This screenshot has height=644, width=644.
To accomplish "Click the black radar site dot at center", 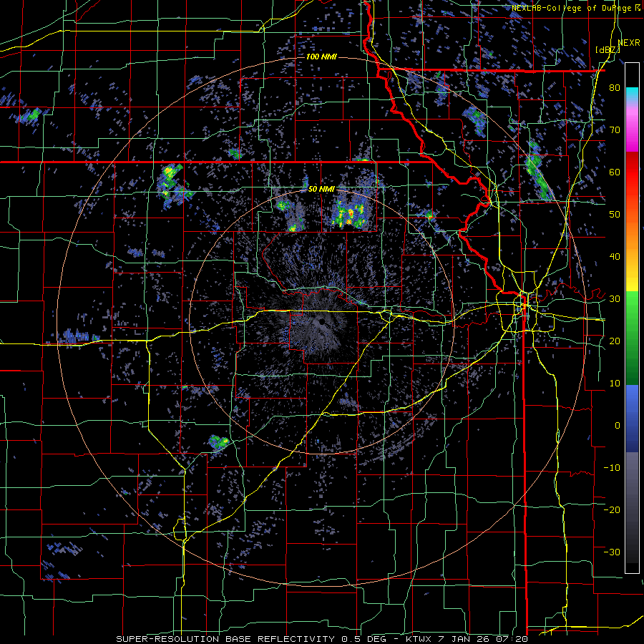I will pyautogui.click(x=322, y=321).
